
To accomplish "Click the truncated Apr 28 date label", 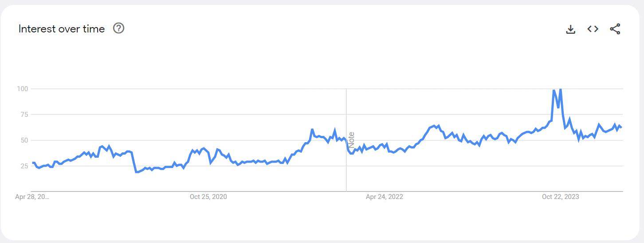I will (x=32, y=197).
